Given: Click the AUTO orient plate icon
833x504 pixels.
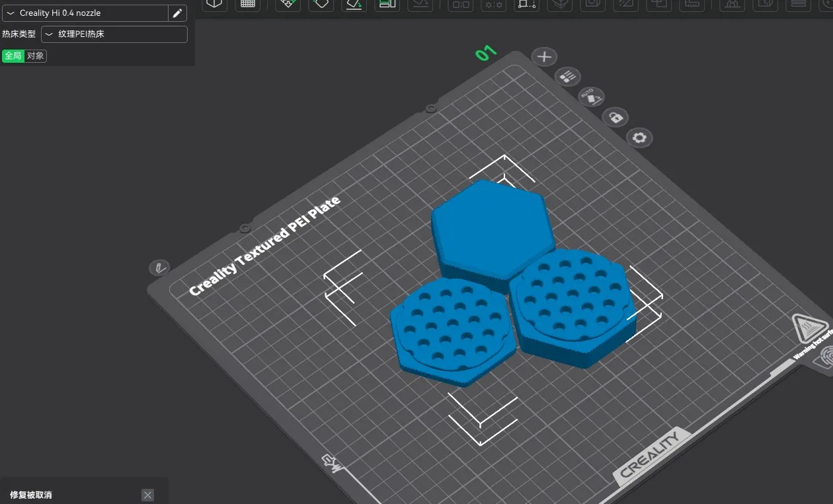Looking at the screenshot, I should click(x=592, y=96).
